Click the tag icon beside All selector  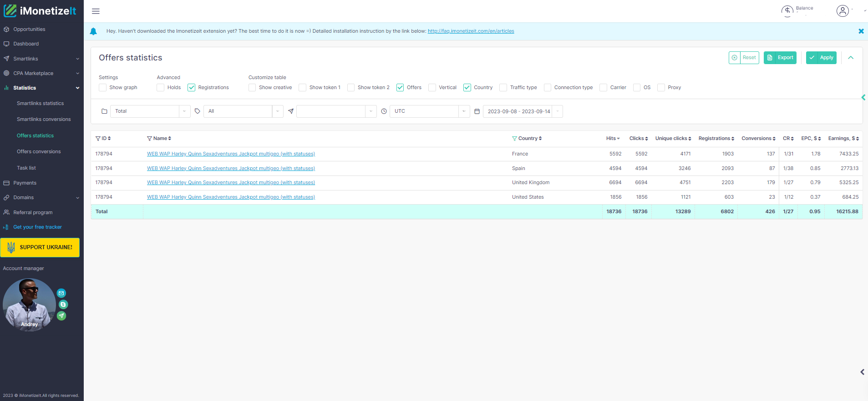click(x=197, y=111)
